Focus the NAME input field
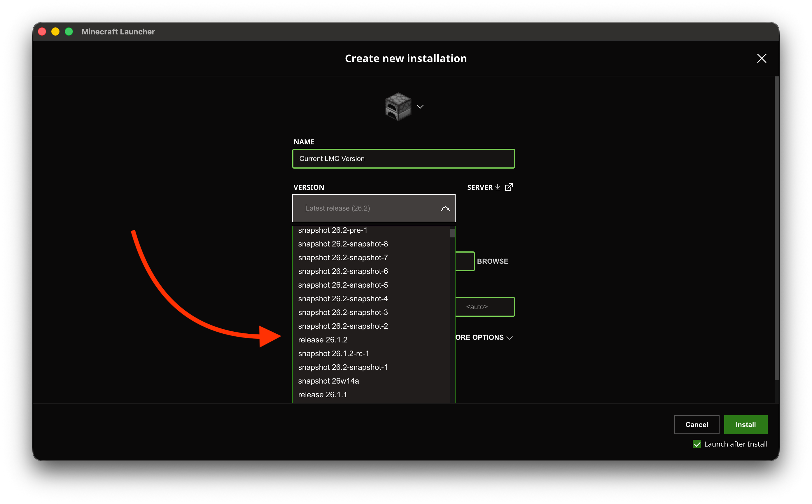This screenshot has width=812, height=504. pos(403,159)
